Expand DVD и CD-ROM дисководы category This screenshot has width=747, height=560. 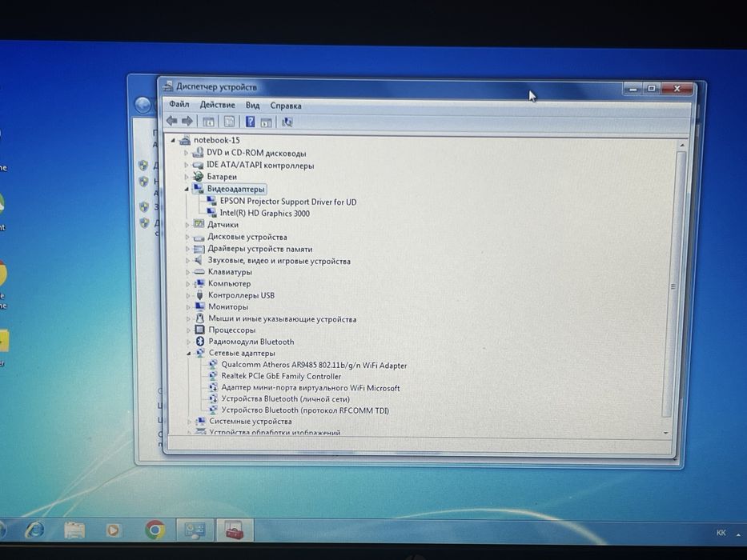187,153
